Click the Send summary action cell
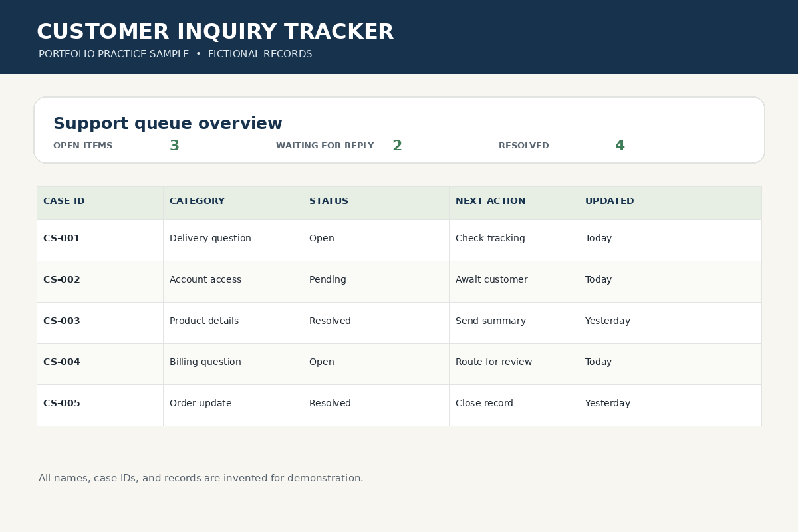This screenshot has height=532, width=798. click(513, 323)
